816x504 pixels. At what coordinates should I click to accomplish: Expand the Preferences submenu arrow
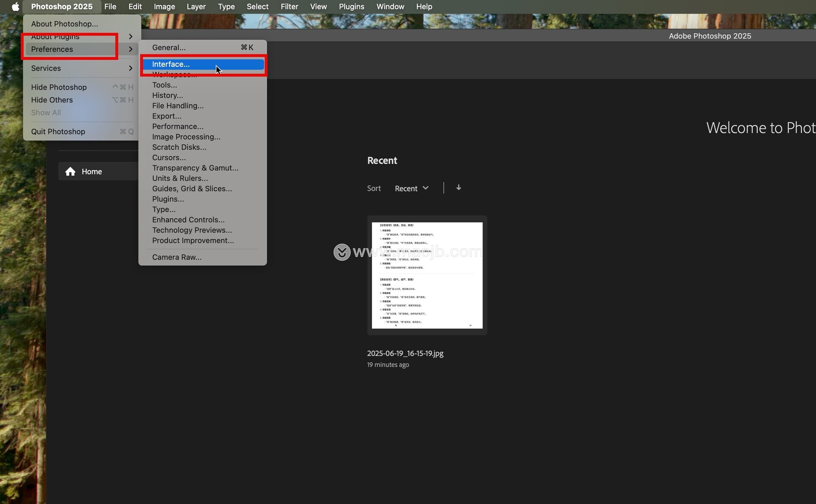pyautogui.click(x=130, y=49)
